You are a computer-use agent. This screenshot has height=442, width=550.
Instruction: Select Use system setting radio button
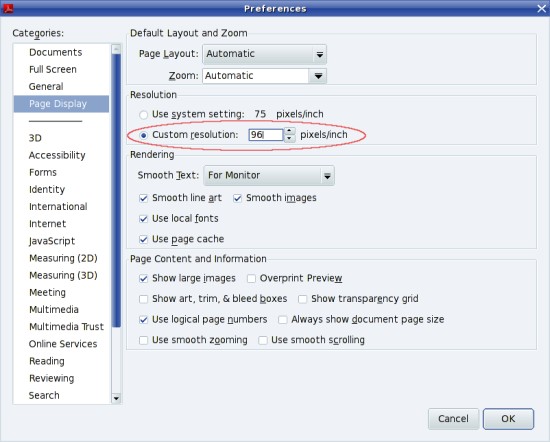[x=143, y=115]
